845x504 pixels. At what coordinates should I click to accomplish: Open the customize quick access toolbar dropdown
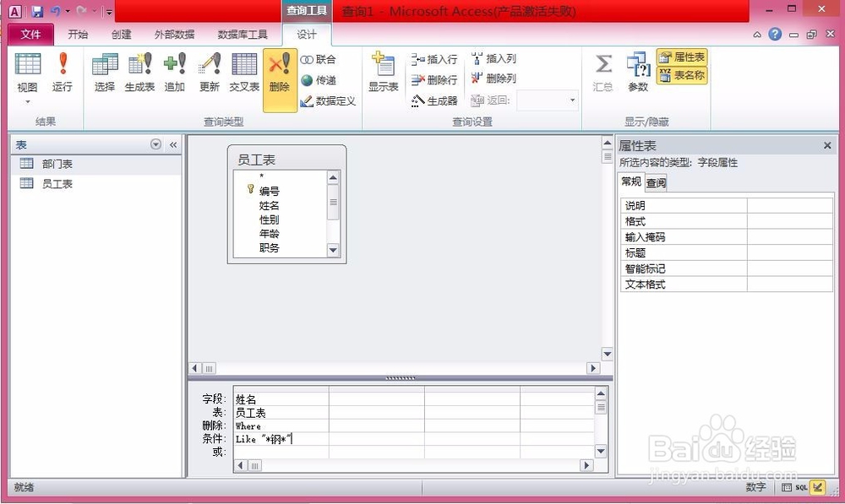109,11
